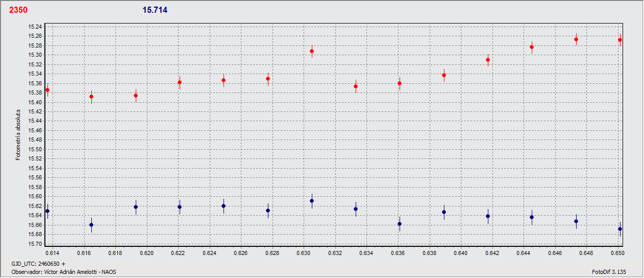This screenshot has width=644, height=278.
Task: Click the red data point near time 0.6333
Action: click(356, 86)
